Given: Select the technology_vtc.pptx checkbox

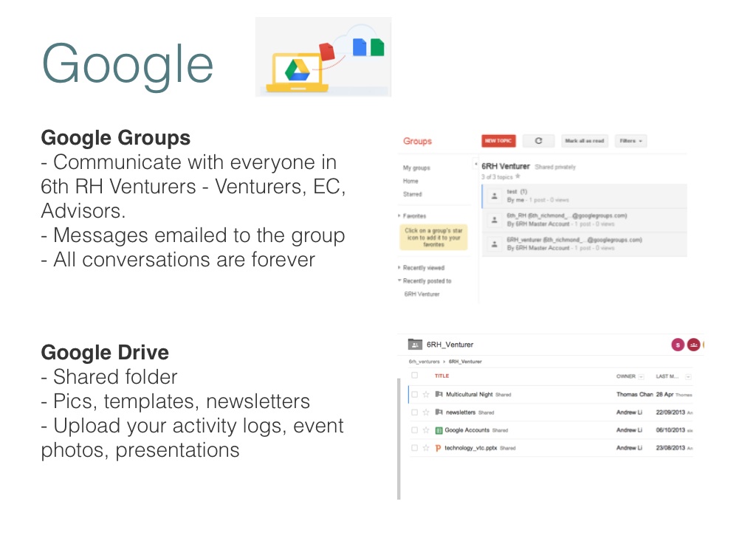Looking at the screenshot, I should [x=414, y=448].
